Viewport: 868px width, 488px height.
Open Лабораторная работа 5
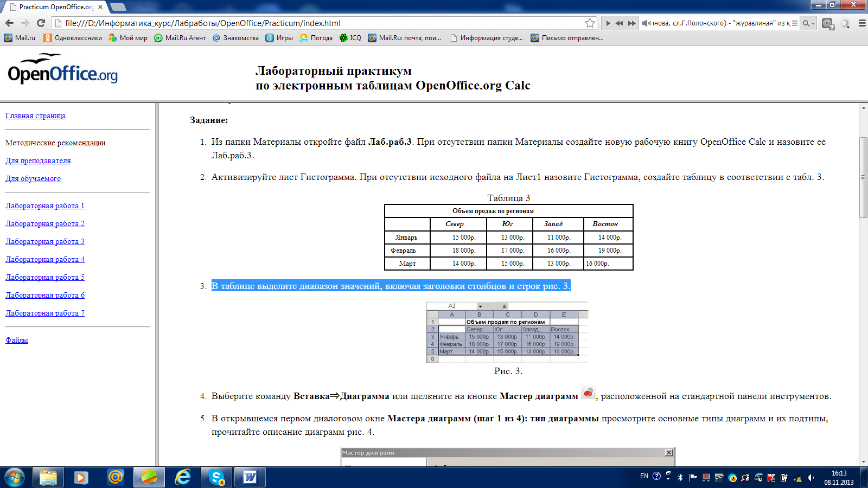[45, 277]
